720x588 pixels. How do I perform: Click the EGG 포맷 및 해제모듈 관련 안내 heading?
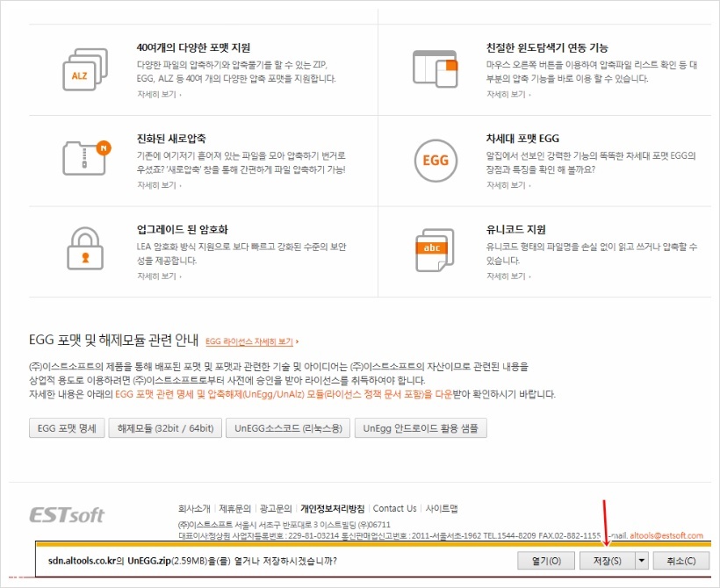point(113,341)
